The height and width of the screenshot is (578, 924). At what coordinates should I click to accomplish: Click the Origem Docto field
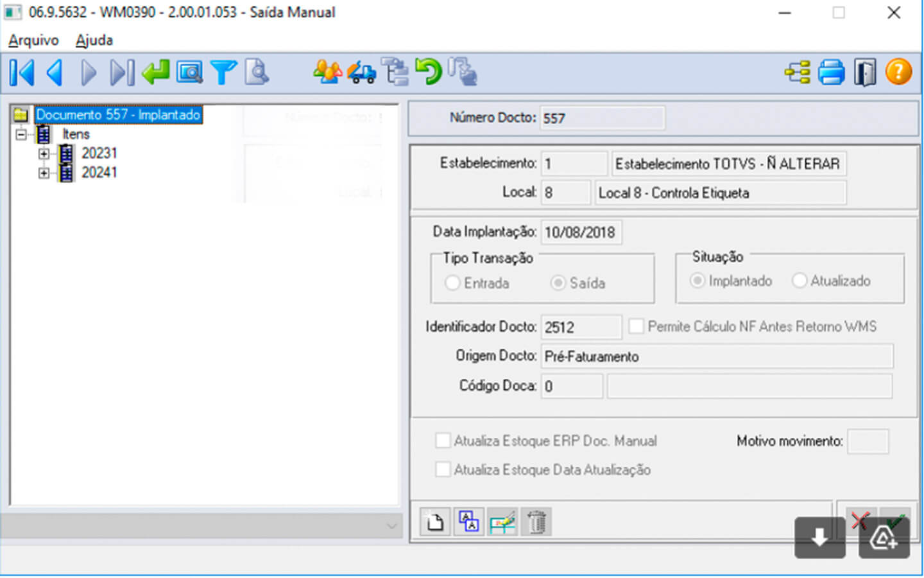coord(716,356)
